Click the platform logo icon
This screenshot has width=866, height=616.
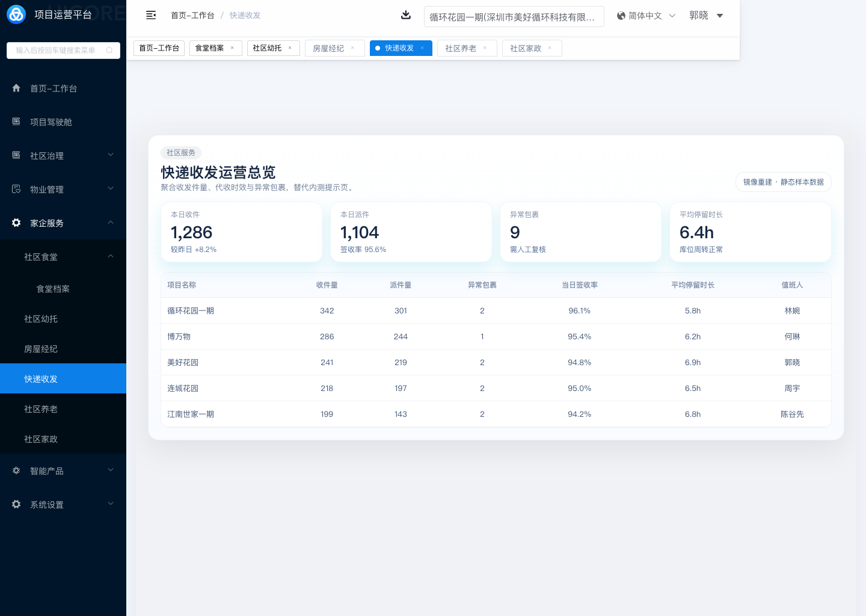point(16,14)
